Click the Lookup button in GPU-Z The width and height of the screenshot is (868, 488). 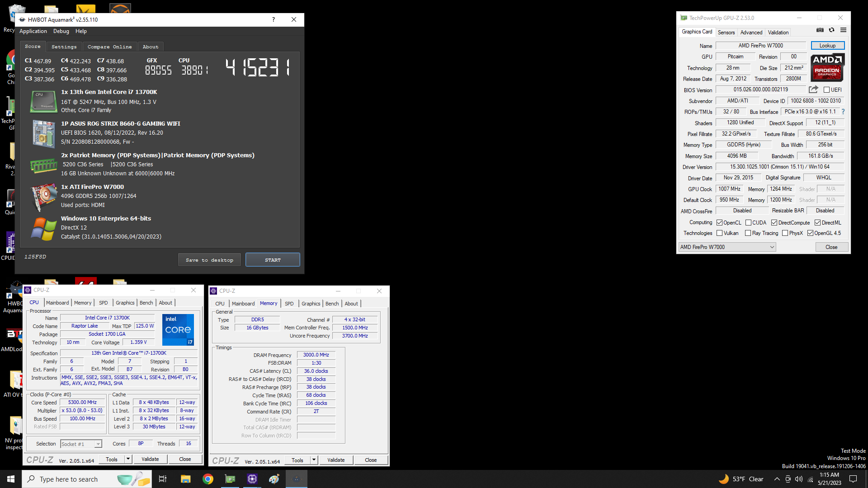(x=827, y=46)
